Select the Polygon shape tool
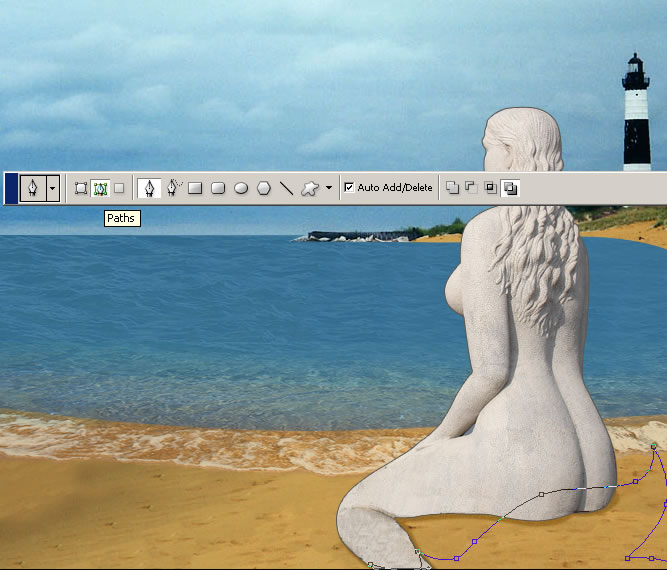The height and width of the screenshot is (570, 667). click(x=264, y=188)
